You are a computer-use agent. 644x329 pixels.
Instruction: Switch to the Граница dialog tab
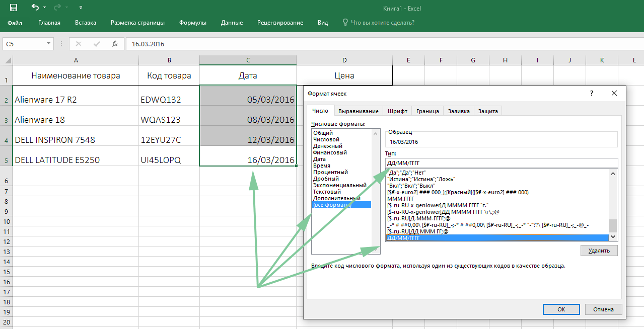tap(428, 111)
